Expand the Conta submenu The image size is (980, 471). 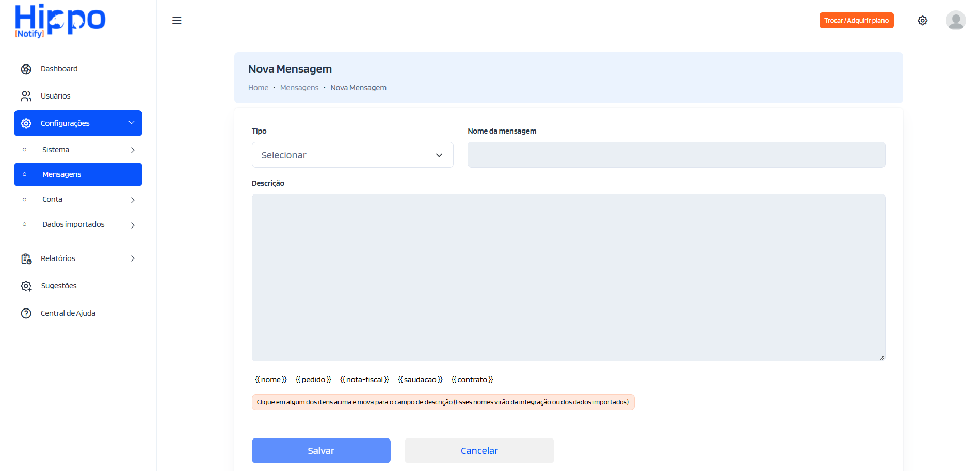click(x=133, y=200)
